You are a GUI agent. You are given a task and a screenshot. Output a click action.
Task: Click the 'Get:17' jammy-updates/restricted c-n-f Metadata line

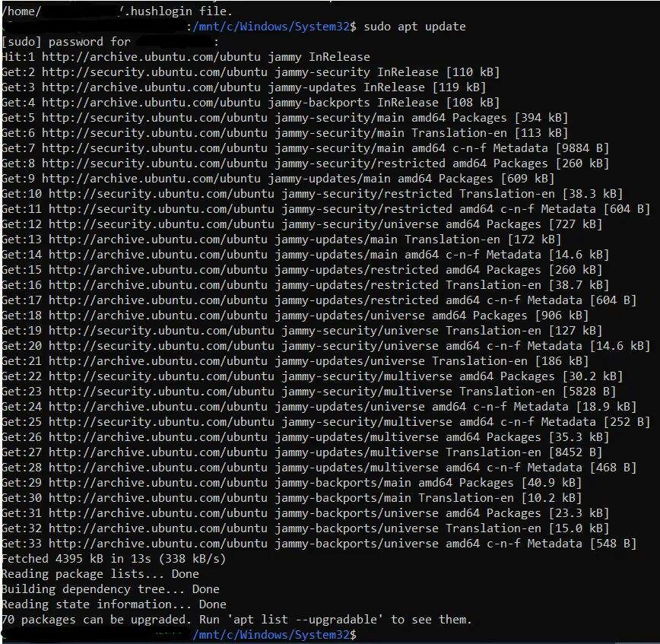click(319, 300)
